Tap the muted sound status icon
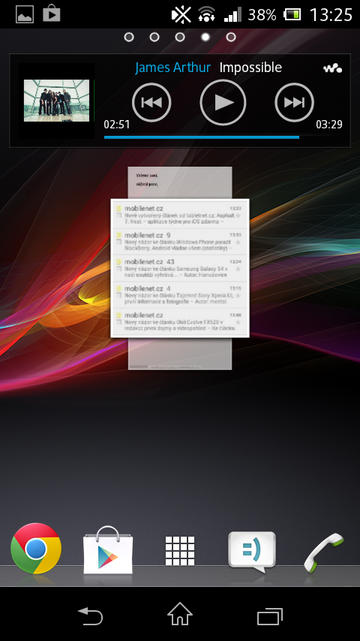Screen dimensions: 360x641 click(181, 15)
